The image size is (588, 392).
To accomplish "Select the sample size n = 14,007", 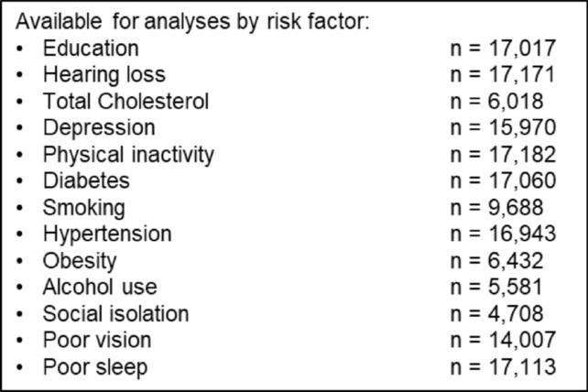I will [x=503, y=341].
